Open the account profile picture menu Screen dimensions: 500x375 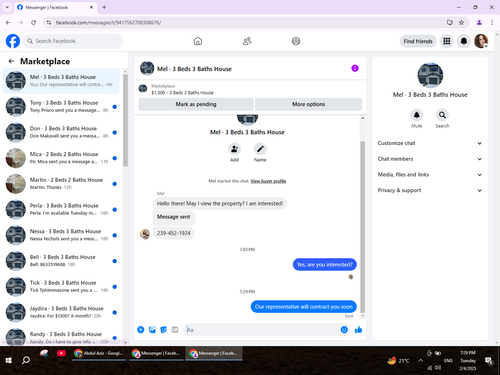481,41
